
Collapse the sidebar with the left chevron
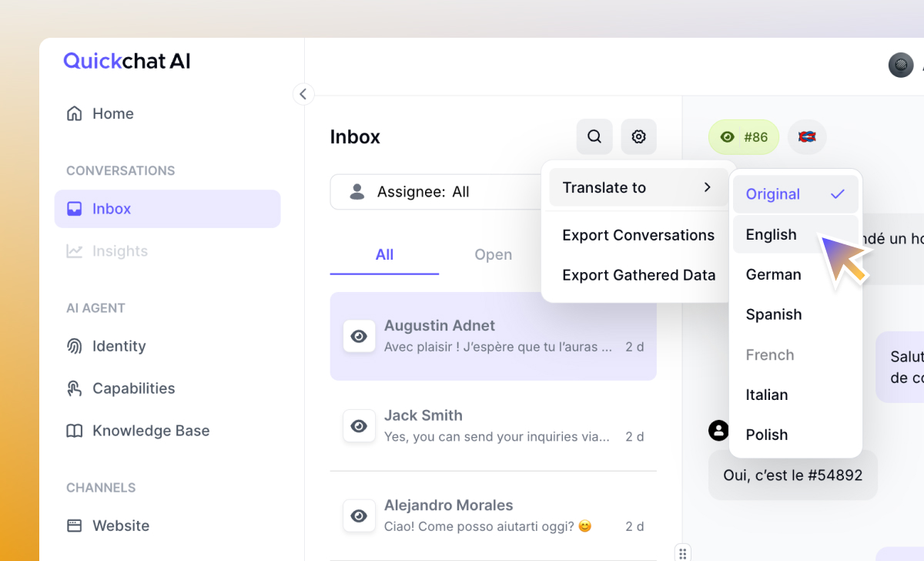(x=303, y=94)
